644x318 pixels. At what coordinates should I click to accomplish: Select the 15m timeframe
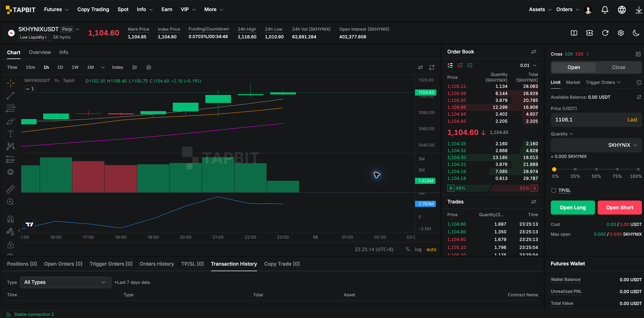pos(30,67)
